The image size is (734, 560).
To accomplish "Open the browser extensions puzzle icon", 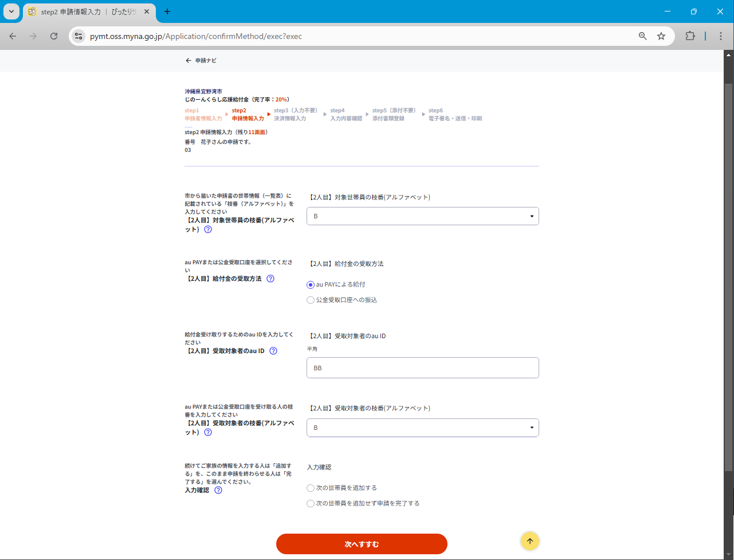I will coord(690,36).
